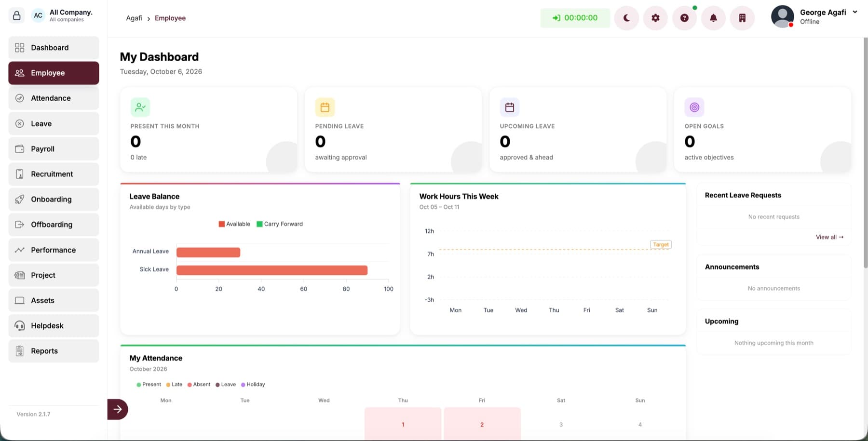Click the Version 2.1.7 text
Screen dimensions: 868x441
pyautogui.click(x=33, y=414)
